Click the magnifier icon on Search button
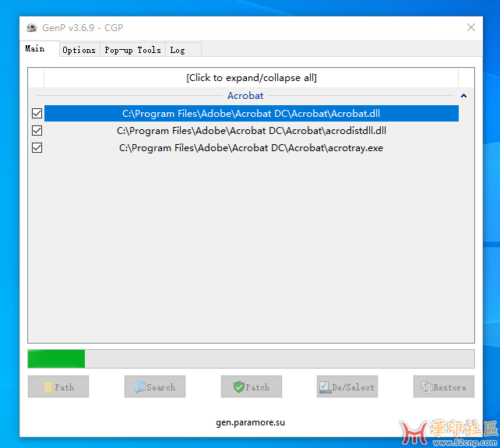Screen dimensions: 500x448 click(140, 387)
